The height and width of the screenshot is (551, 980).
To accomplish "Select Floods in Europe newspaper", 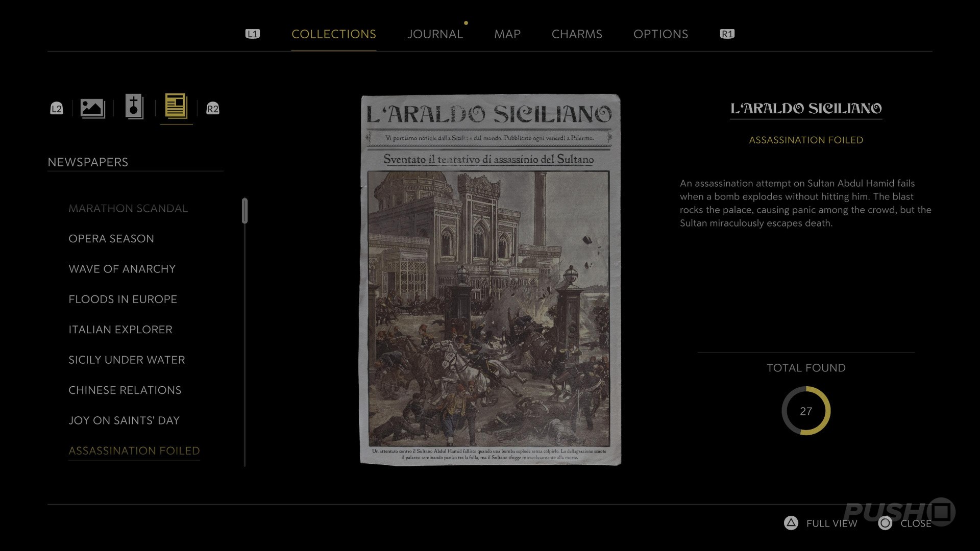I will pos(122,299).
